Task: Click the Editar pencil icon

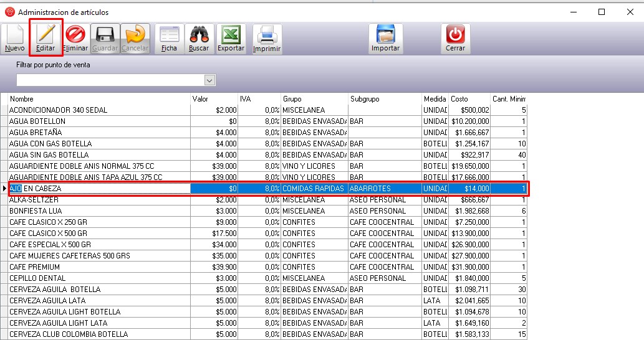Action: click(x=46, y=37)
